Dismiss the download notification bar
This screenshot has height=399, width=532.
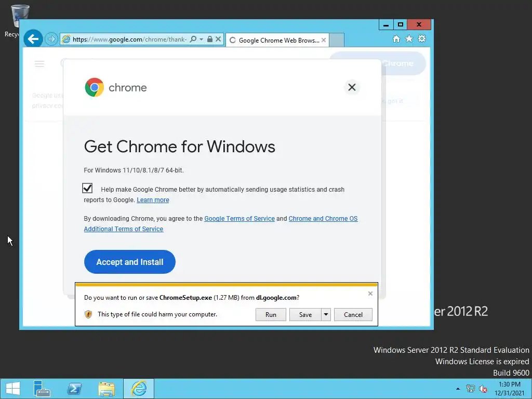370,294
